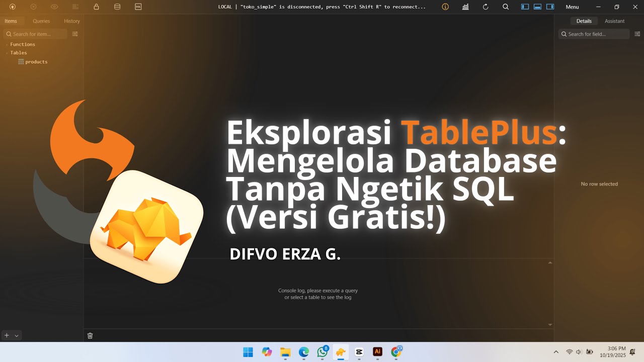The height and width of the screenshot is (362, 644).
Task: Focus the Search for field input
Action: 594,34
